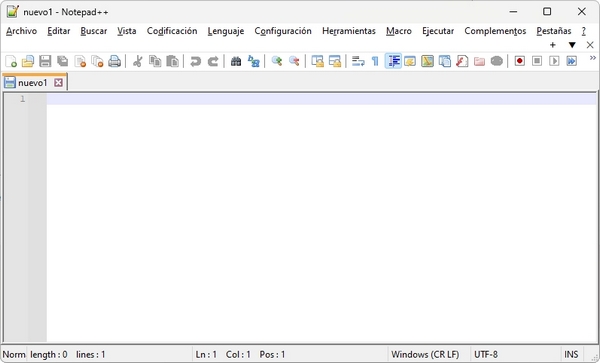Create a new file with toolbar icon
Screen dimensions: 600x363
point(11,61)
